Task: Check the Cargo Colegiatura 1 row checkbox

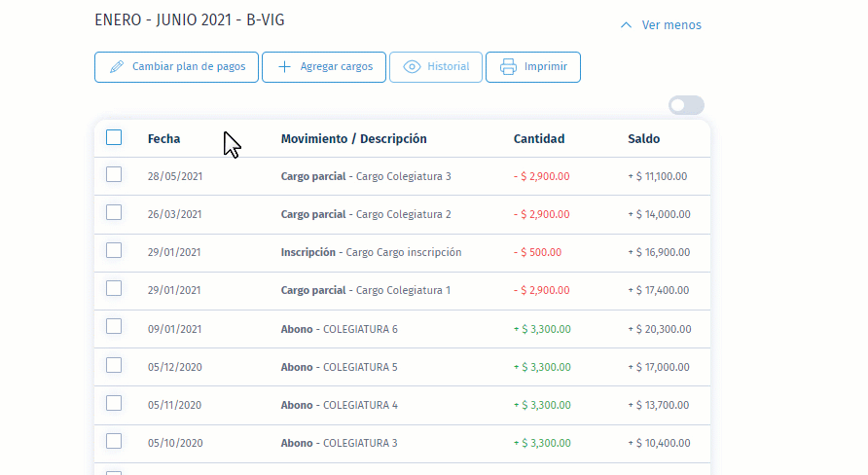Action: (x=114, y=288)
